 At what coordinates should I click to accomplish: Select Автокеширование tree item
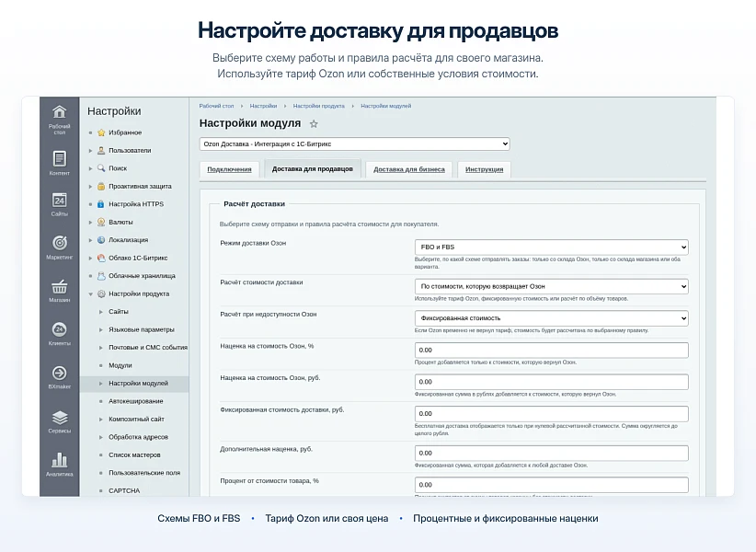[x=136, y=401]
